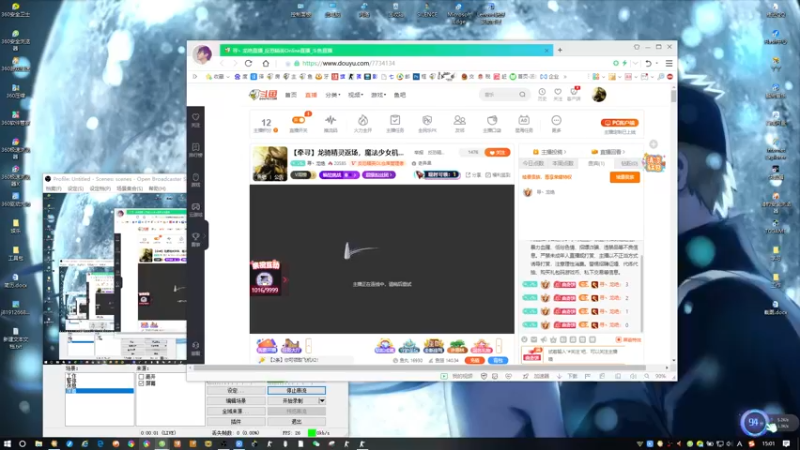Image resolution: width=800 pixels, height=450 pixels.
Task: Open the fans people icon in streamer toolbar
Action: coord(460,120)
